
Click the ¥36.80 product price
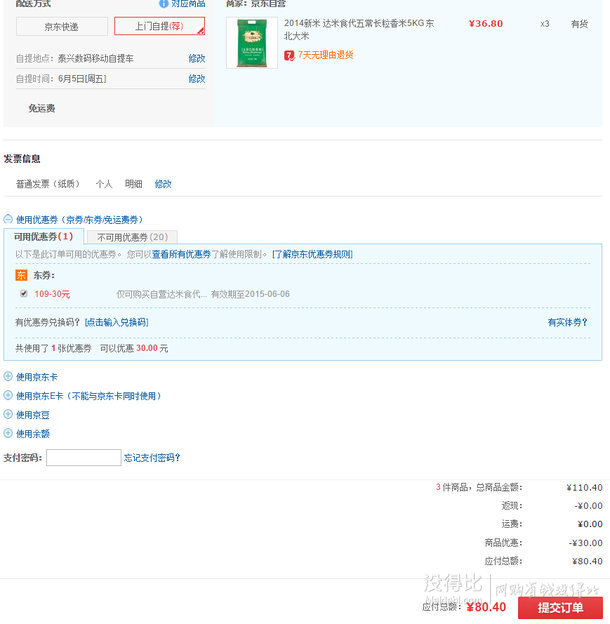click(x=486, y=23)
